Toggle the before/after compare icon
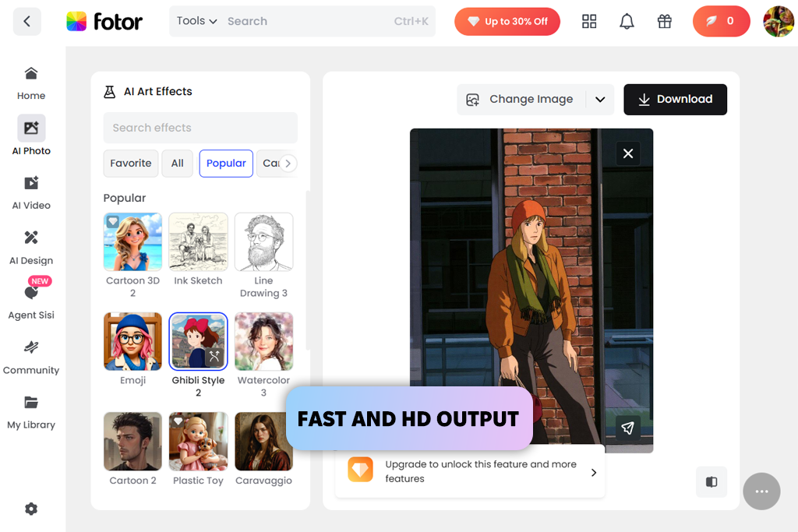The width and height of the screenshot is (798, 532). (x=711, y=481)
